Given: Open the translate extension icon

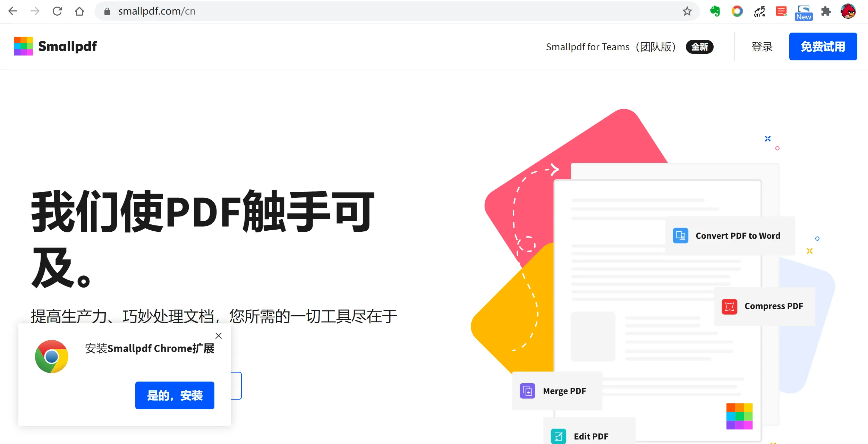Looking at the screenshot, I should (759, 11).
